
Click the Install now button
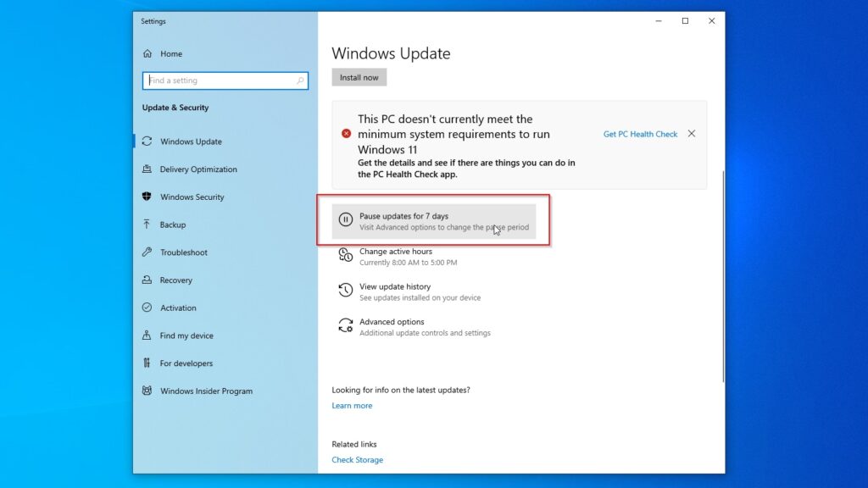click(x=359, y=76)
